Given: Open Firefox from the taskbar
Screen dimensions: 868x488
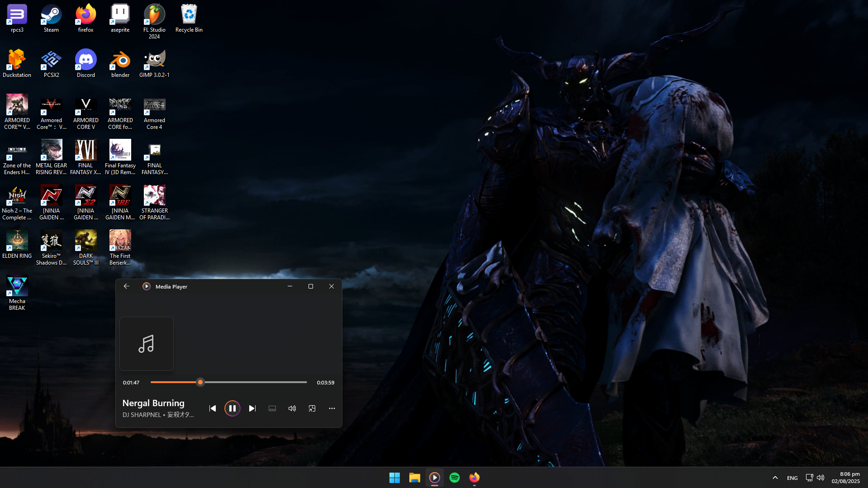Looking at the screenshot, I should click(474, 478).
